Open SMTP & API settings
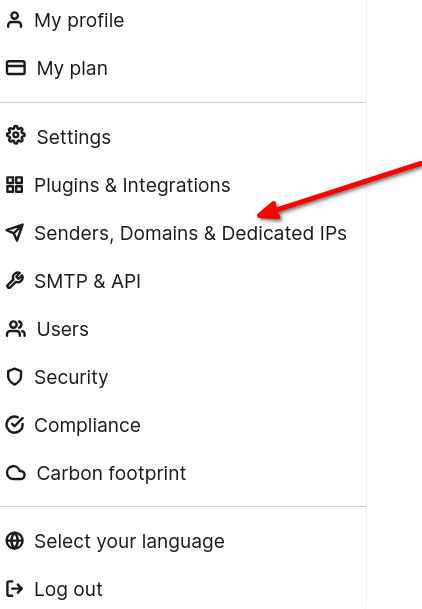Image resolution: width=422 pixels, height=609 pixels. (x=183, y=281)
